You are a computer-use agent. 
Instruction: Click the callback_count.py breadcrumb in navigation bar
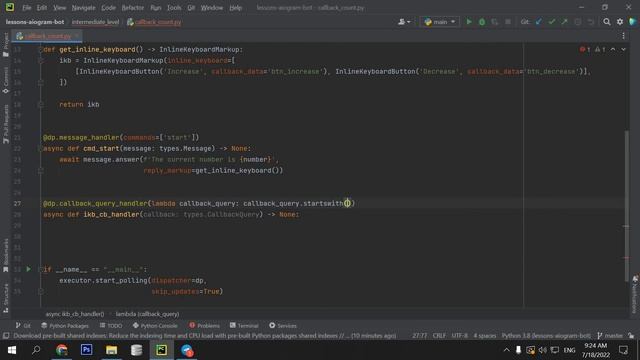pyautogui.click(x=154, y=22)
